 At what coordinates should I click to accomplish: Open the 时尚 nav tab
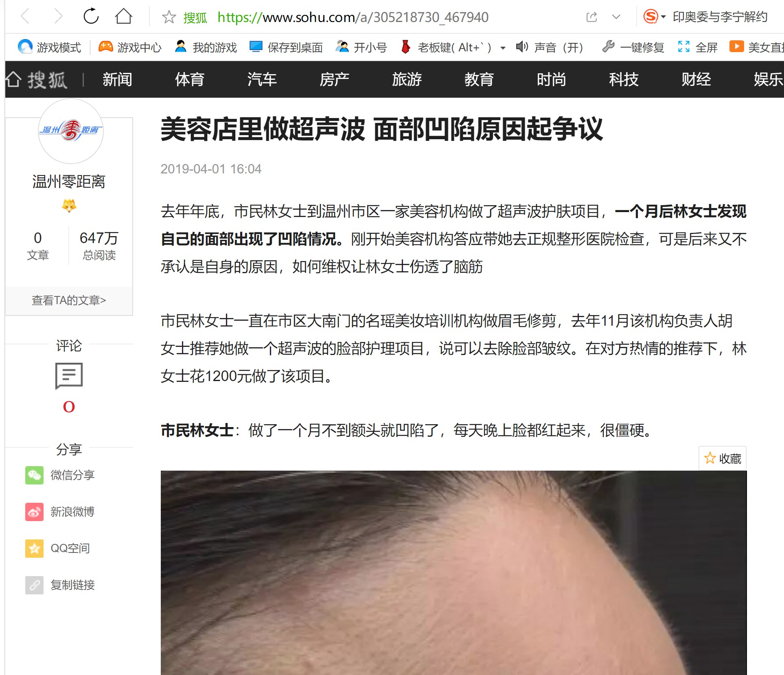[551, 79]
